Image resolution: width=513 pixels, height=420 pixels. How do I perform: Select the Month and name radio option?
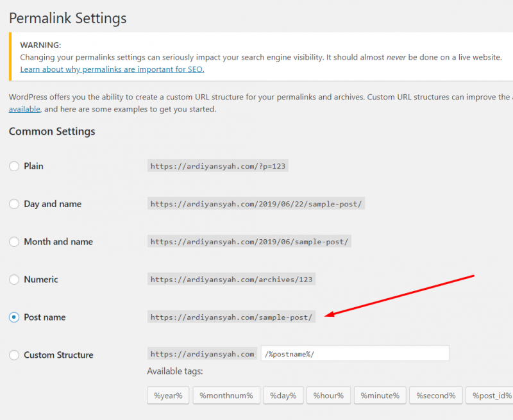(x=14, y=242)
